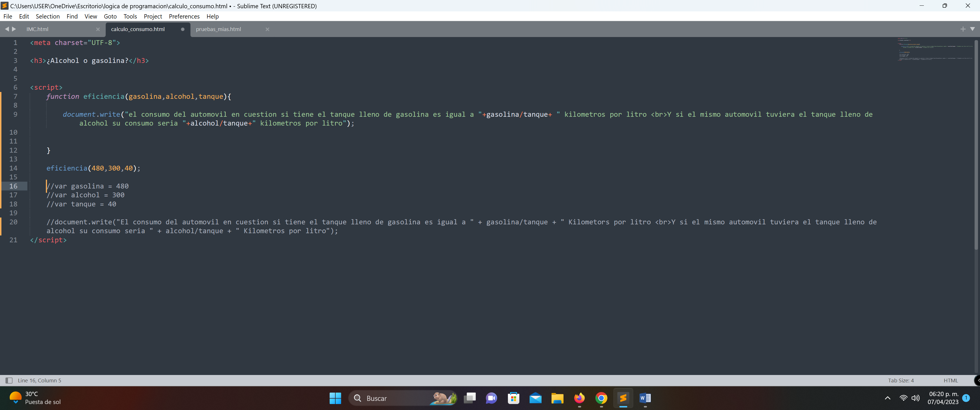
Task: Open the Teams chat taskbar icon
Action: 491,398
